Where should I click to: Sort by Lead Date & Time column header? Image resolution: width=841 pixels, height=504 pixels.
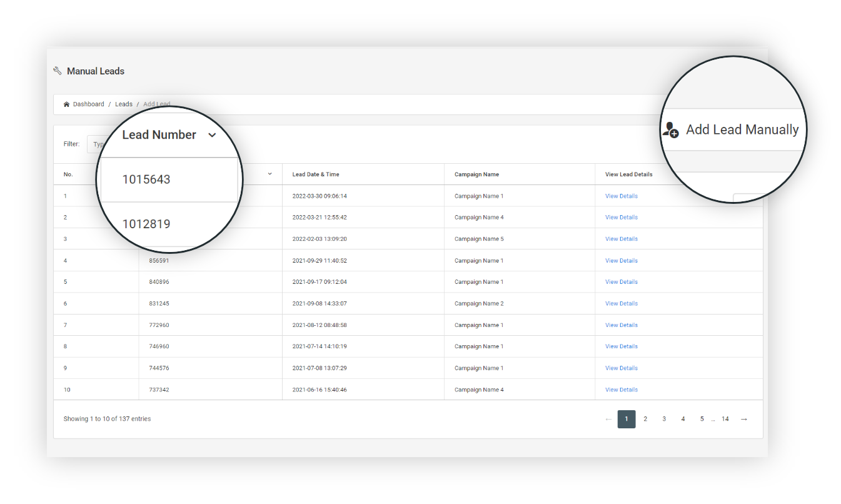[x=316, y=174]
